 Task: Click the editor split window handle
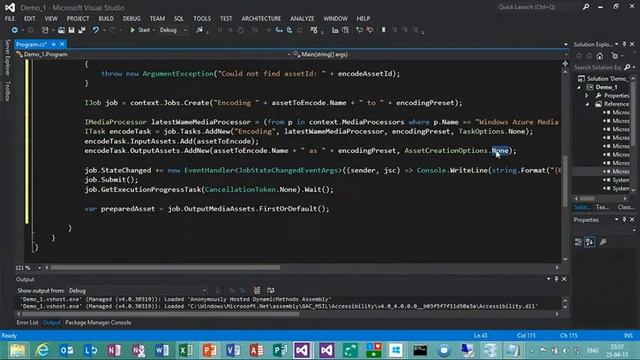pos(565,63)
